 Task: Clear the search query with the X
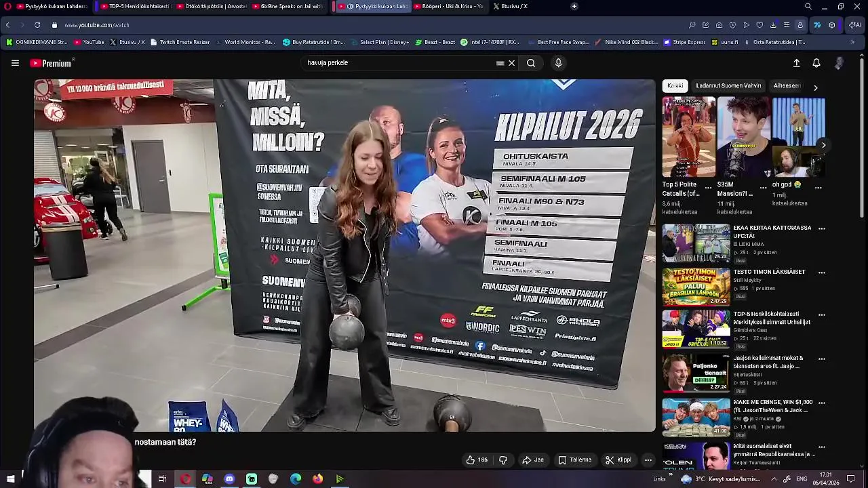(x=512, y=63)
